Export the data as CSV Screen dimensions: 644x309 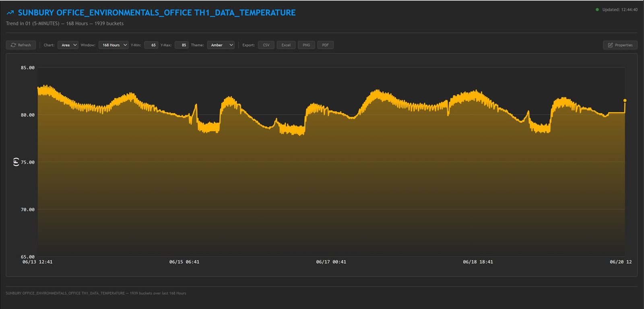pos(266,45)
